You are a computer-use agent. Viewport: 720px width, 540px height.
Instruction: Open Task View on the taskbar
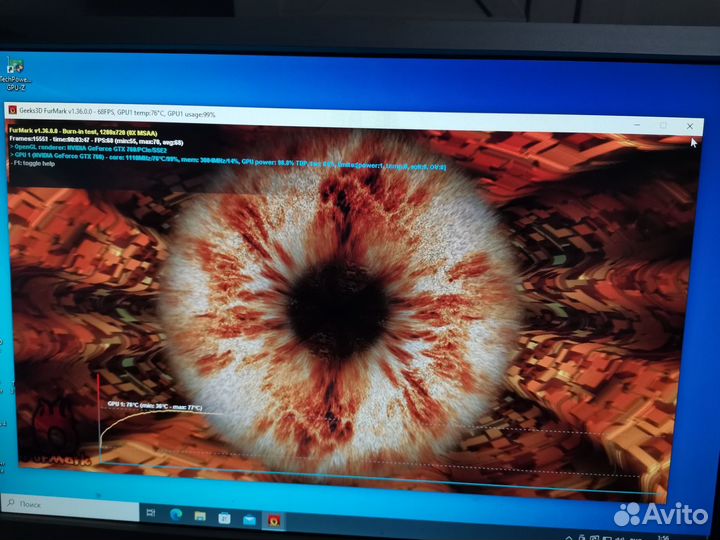[x=151, y=512]
